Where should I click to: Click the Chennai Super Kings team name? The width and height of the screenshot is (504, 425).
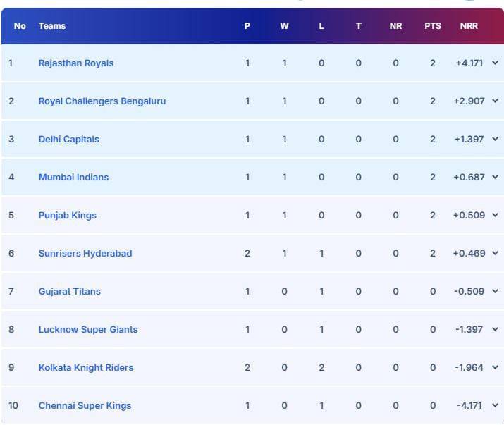point(85,405)
